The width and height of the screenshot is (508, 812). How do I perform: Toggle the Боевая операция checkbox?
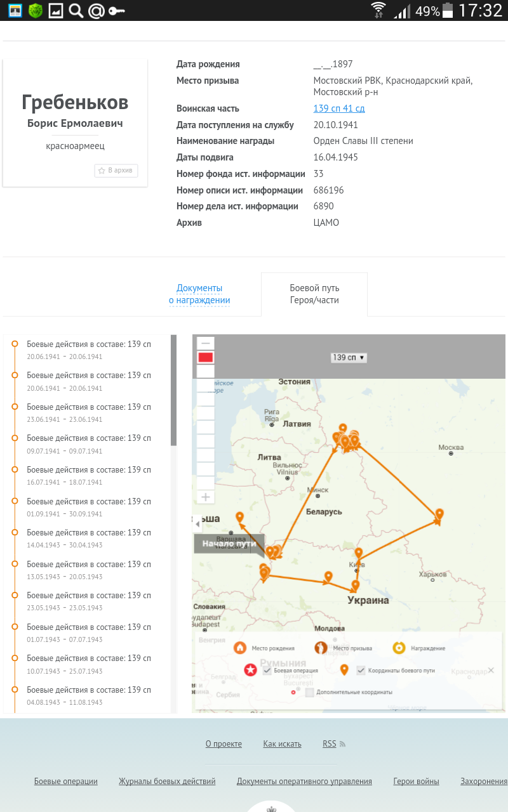click(x=267, y=670)
